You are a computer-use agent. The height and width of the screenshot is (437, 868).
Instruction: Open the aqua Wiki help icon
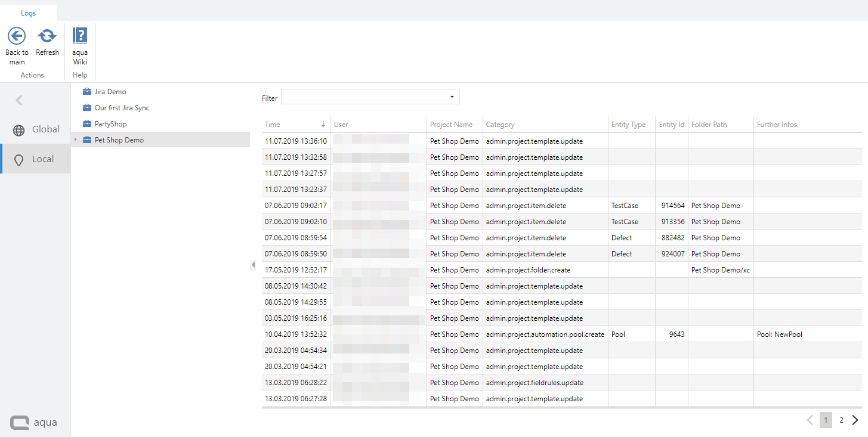(80, 36)
